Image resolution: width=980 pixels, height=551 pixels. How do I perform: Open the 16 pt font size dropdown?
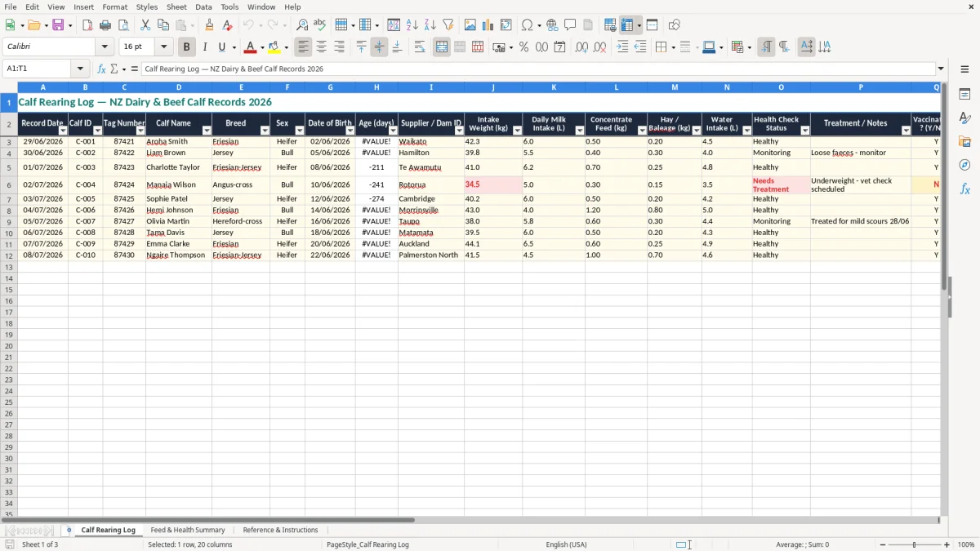(164, 47)
